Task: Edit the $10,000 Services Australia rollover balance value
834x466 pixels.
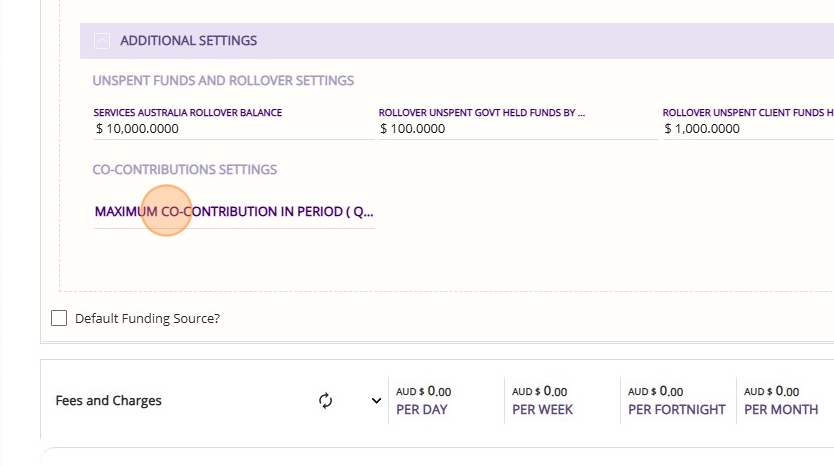Action: tap(138, 128)
